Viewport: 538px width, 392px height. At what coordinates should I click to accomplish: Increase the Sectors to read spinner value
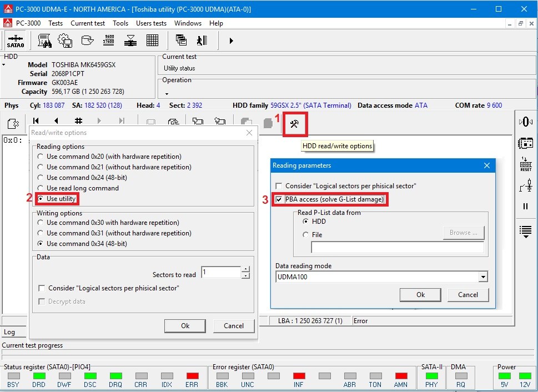coord(246,269)
